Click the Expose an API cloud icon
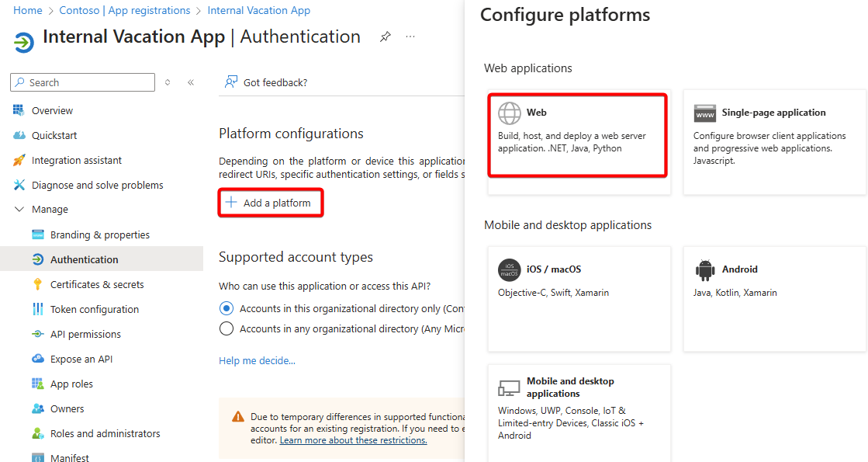868x462 pixels. click(x=38, y=359)
